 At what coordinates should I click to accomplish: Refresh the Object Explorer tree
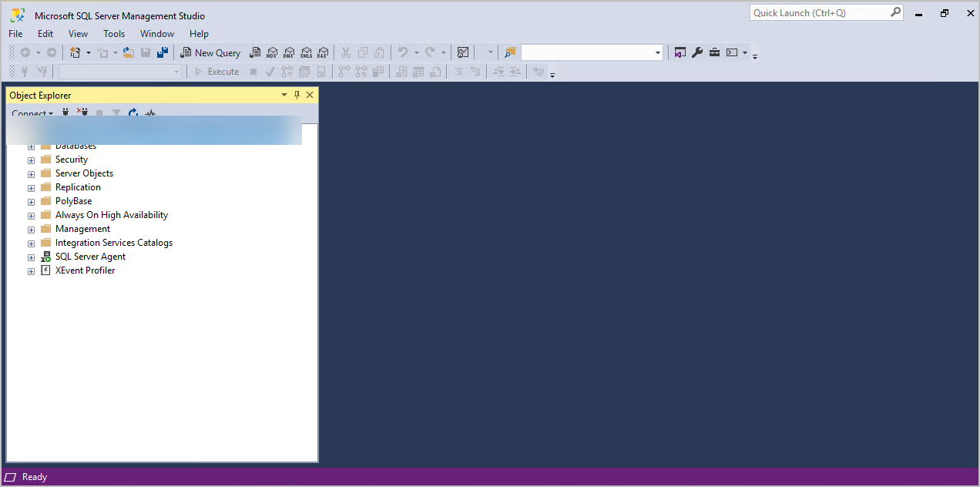point(133,113)
